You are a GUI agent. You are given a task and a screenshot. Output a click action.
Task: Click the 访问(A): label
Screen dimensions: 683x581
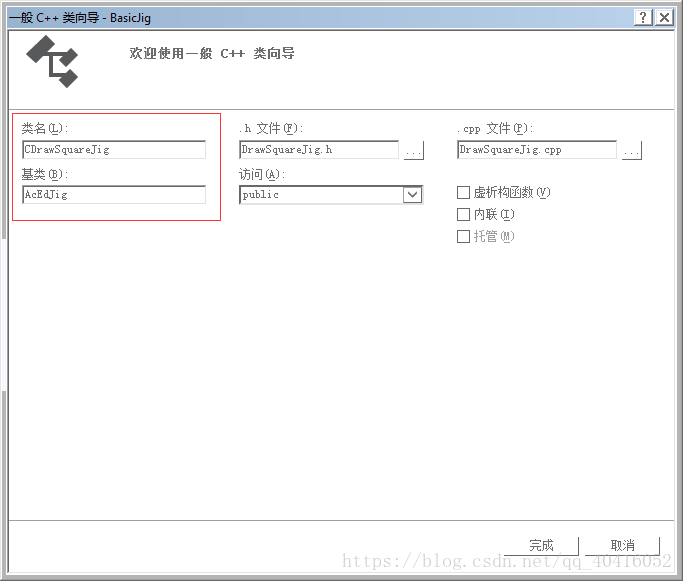coord(262,174)
